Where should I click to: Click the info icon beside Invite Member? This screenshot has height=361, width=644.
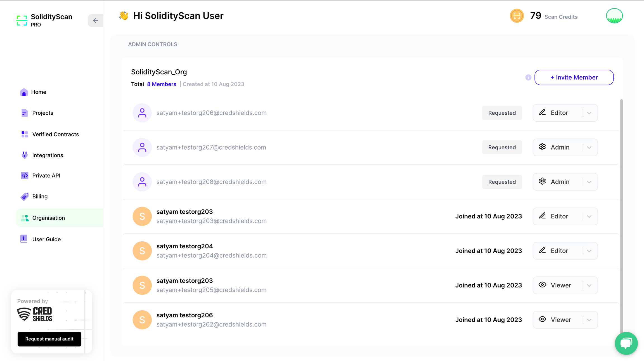[528, 77]
